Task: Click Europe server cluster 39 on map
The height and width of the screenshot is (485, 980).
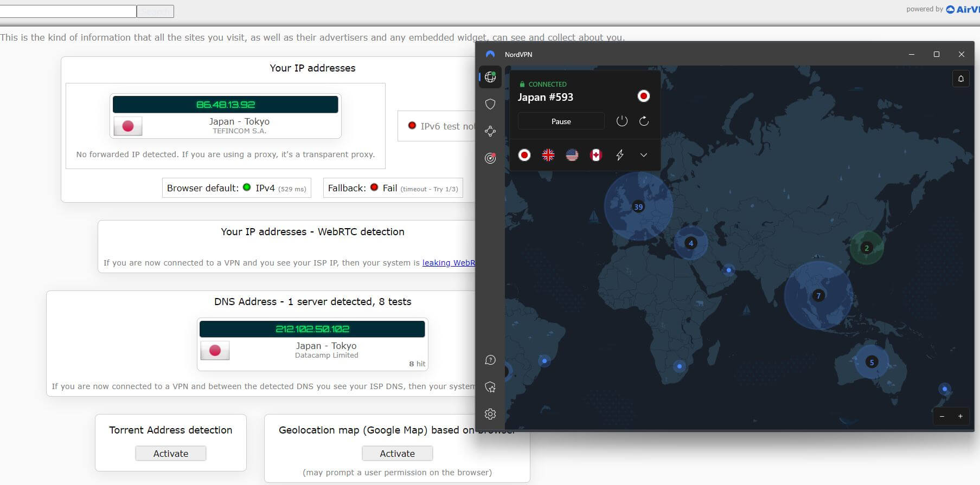Action: tap(638, 206)
